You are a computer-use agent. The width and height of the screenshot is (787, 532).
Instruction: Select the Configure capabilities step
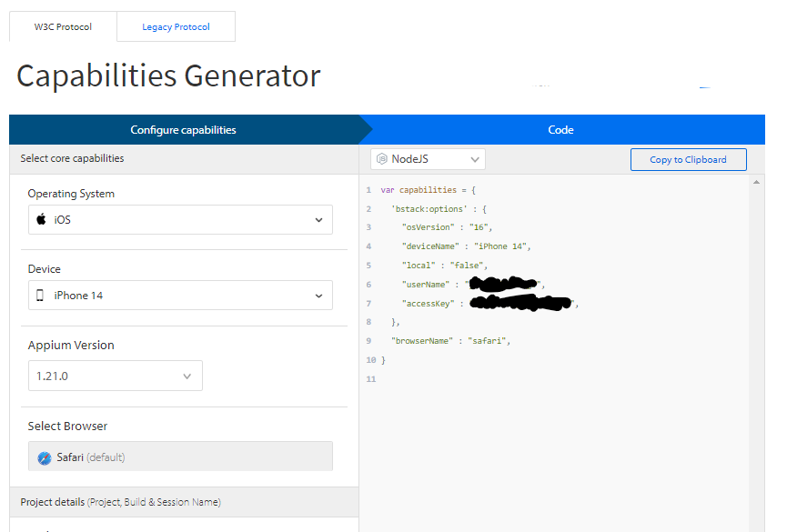click(183, 130)
